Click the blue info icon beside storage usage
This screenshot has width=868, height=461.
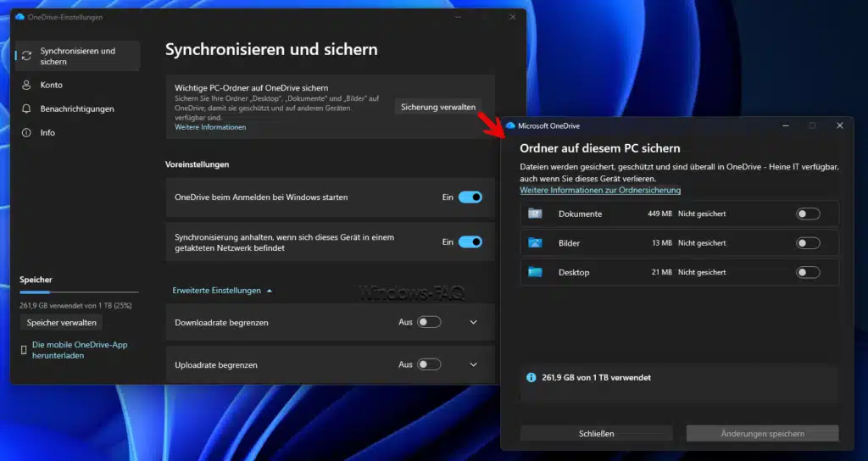(531, 377)
